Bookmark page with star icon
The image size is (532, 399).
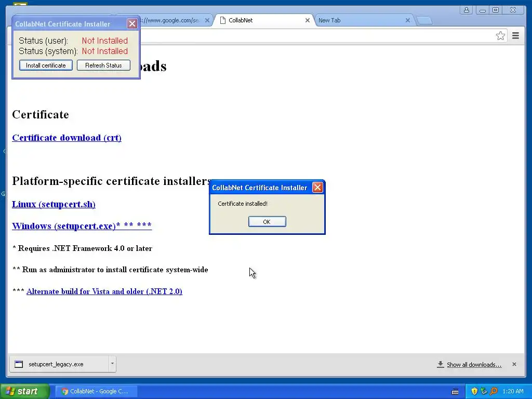500,36
